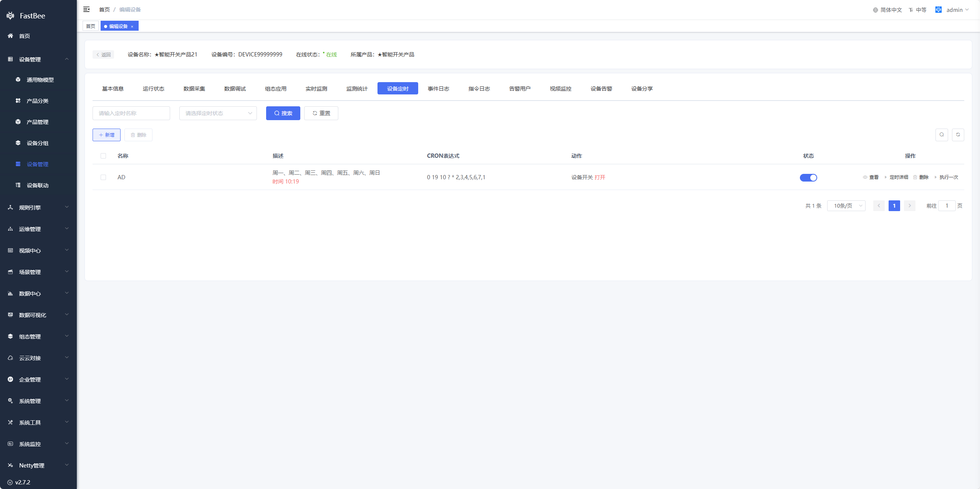Switch to the 事件日志 tab
Viewport: 980px width, 489px height.
click(x=438, y=89)
